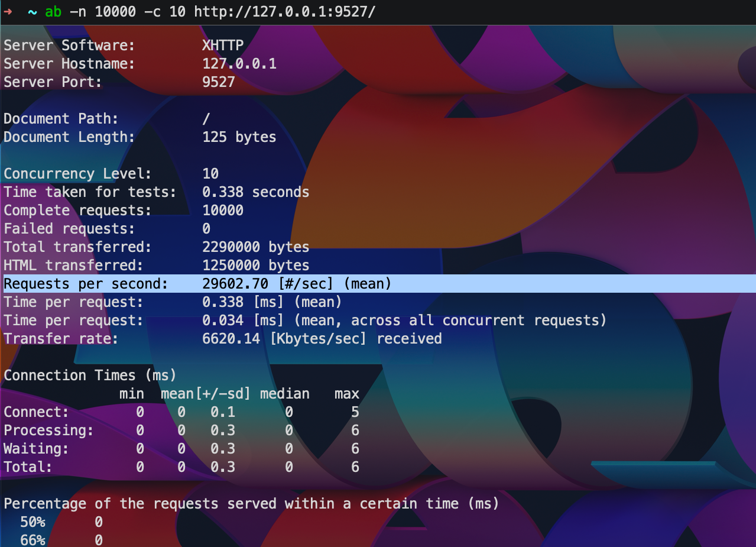Click the red prompt arrow

point(8,12)
